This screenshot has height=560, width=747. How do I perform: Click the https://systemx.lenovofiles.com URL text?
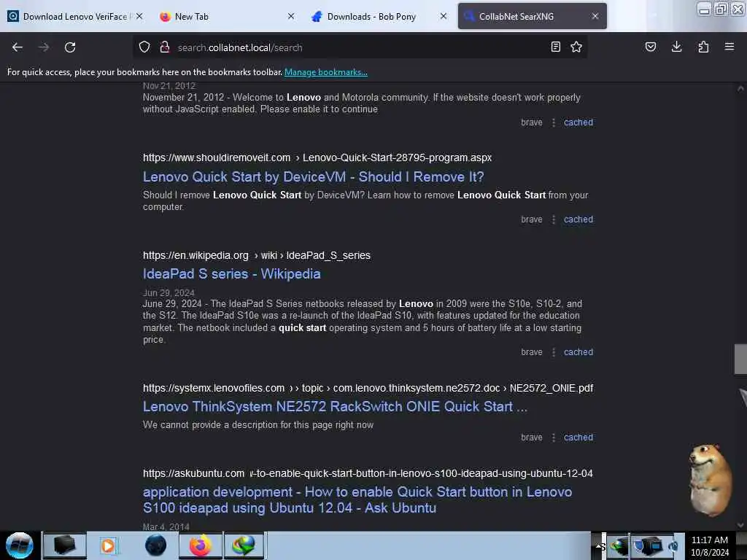click(x=214, y=388)
